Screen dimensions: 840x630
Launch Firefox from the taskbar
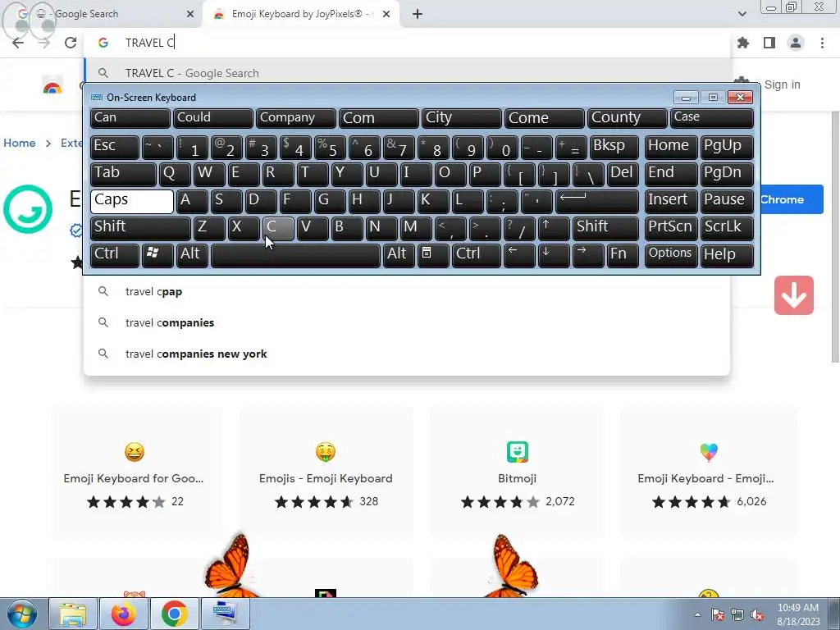[124, 614]
